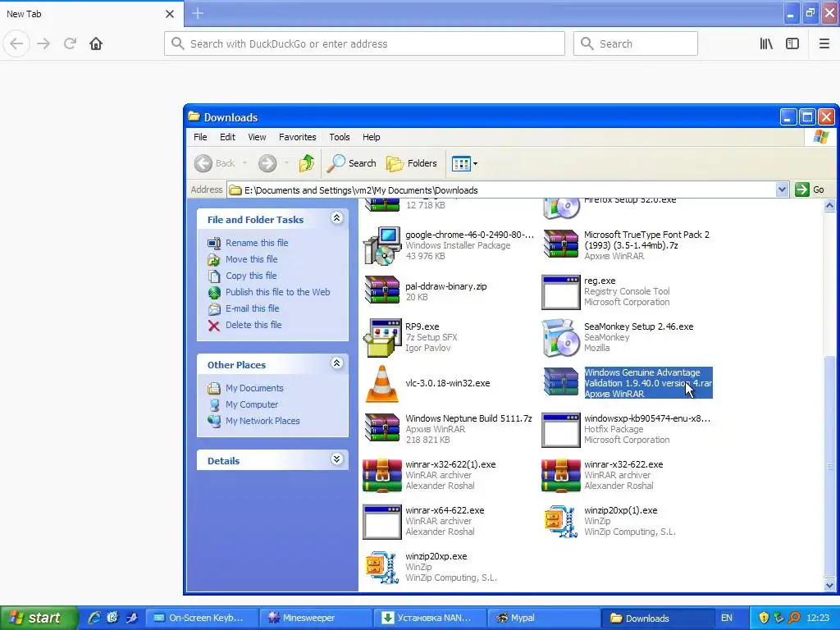Open the Windows Start button
This screenshot has height=630, width=840.
38,618
